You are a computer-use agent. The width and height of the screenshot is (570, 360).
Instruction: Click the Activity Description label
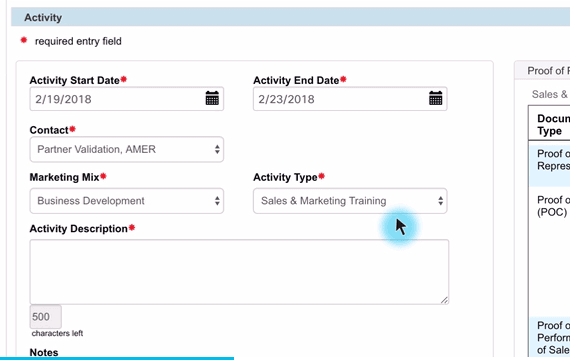tap(79, 229)
